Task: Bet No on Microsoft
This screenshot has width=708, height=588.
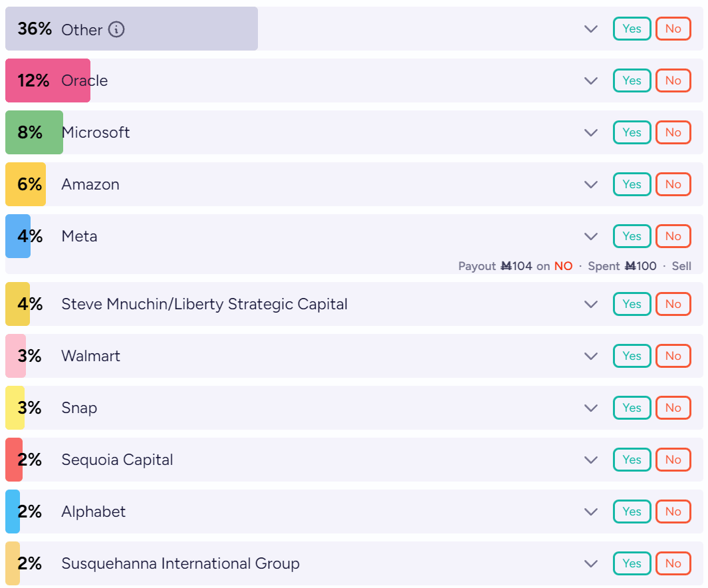Action: pyautogui.click(x=673, y=133)
